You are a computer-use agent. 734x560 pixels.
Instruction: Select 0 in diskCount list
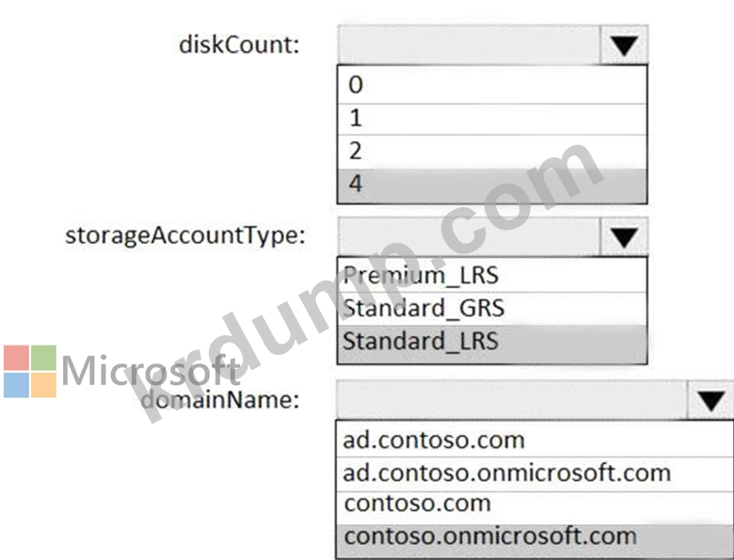pyautogui.click(x=492, y=85)
